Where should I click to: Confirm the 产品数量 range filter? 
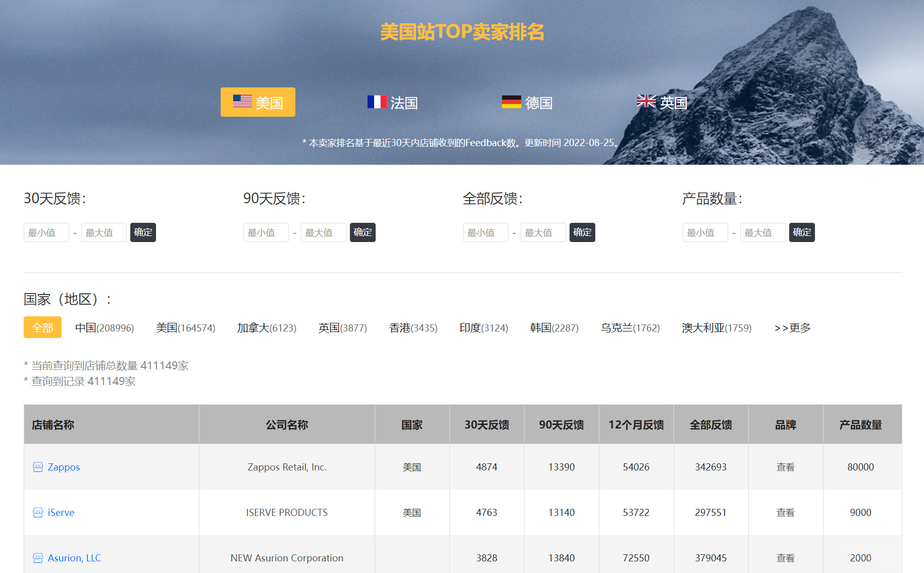pos(802,232)
